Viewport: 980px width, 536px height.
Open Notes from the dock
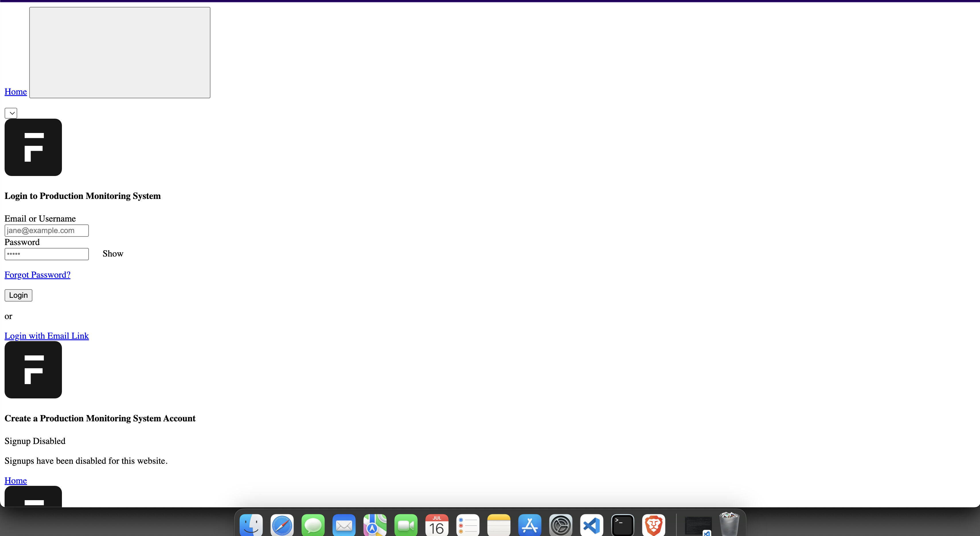(x=499, y=525)
